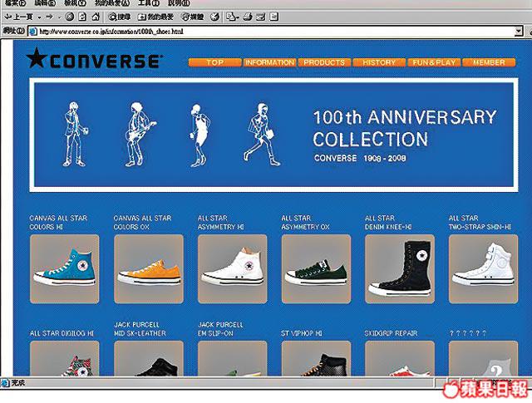Click the 'ALL STAR ASYMMETRY HI' label

[220, 222]
